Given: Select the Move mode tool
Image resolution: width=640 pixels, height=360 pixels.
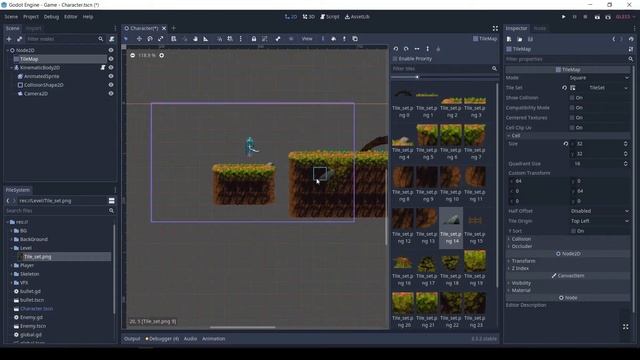Looking at the screenshot, I should click(x=139, y=39).
